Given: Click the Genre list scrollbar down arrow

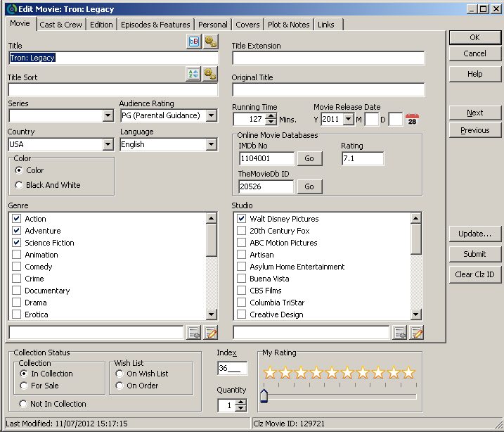Looking at the screenshot, I should click(211, 315).
